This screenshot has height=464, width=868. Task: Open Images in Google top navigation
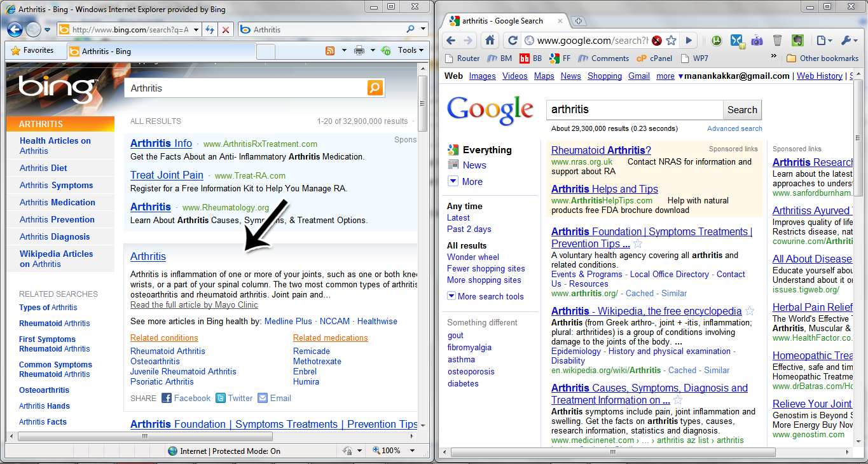click(x=482, y=76)
